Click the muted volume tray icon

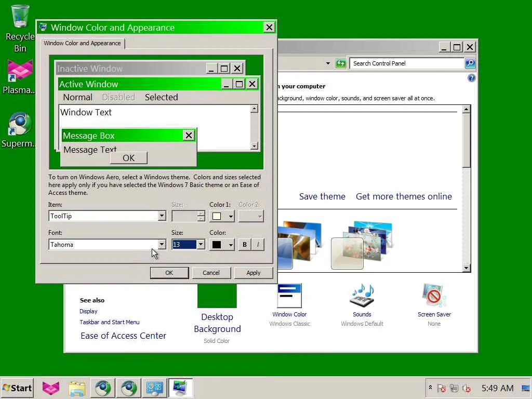tap(467, 388)
